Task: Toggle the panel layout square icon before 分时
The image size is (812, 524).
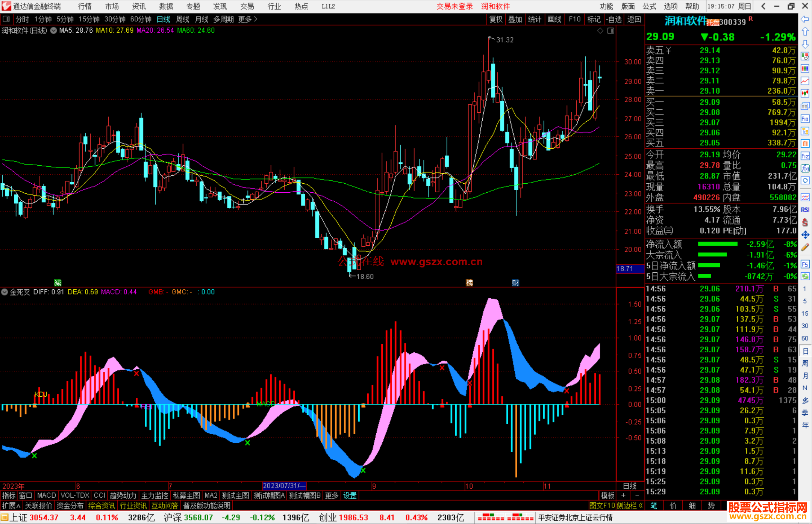Action: pos(6,19)
